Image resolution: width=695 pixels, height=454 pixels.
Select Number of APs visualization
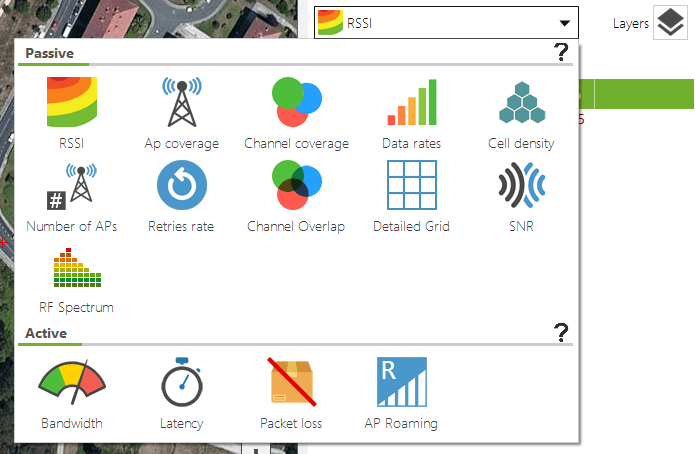72,197
